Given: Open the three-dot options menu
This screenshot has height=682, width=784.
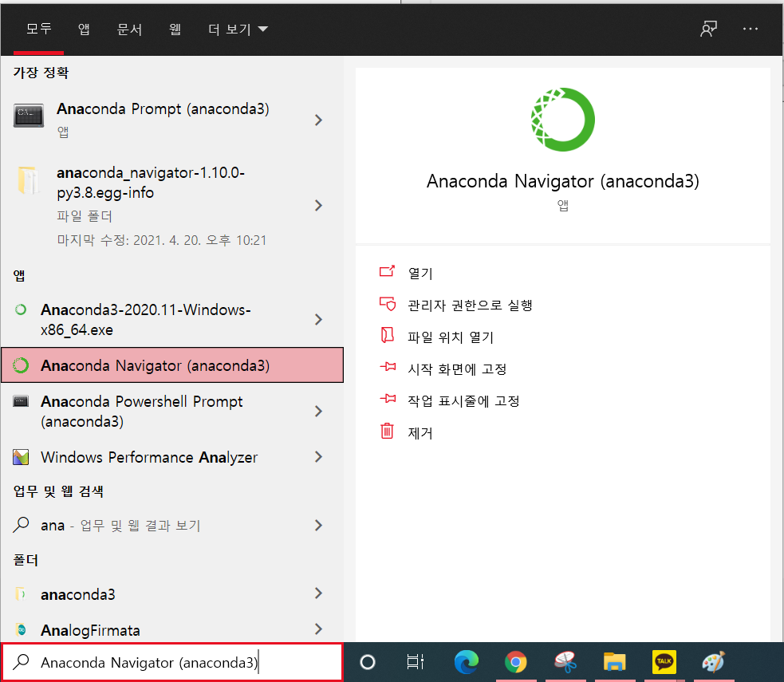Looking at the screenshot, I should click(x=750, y=29).
